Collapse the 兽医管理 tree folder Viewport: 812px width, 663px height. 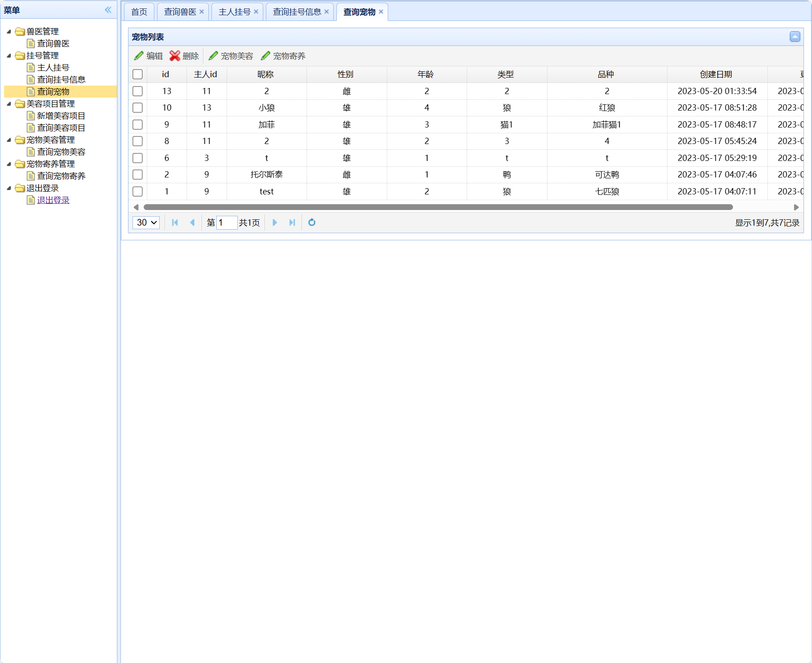9,32
